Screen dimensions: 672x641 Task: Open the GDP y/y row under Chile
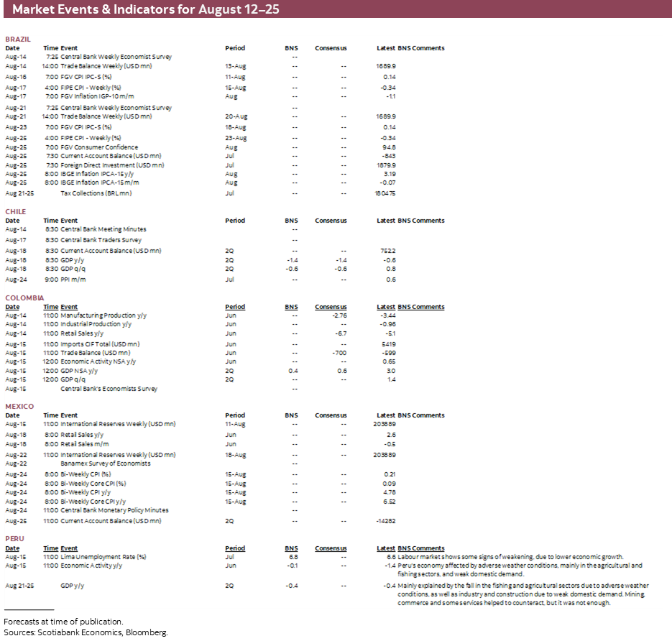66,259
